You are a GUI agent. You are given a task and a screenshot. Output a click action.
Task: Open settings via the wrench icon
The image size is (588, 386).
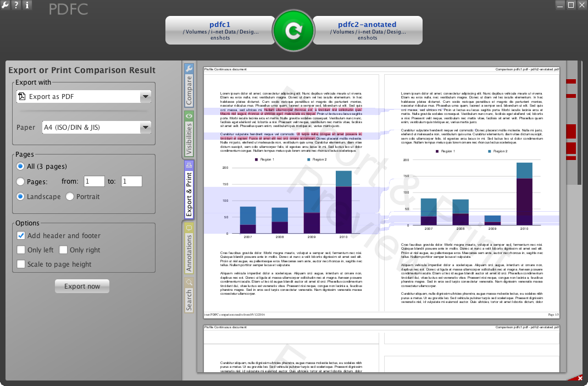[x=5, y=5]
